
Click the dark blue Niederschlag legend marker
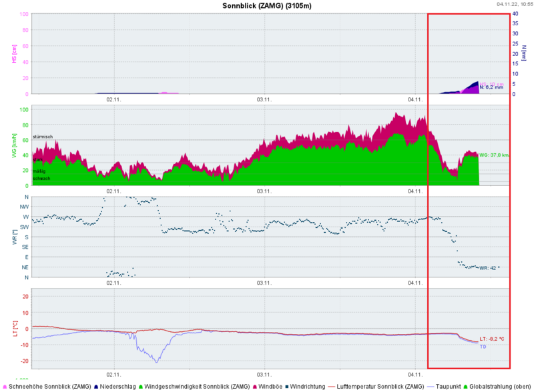96,387
